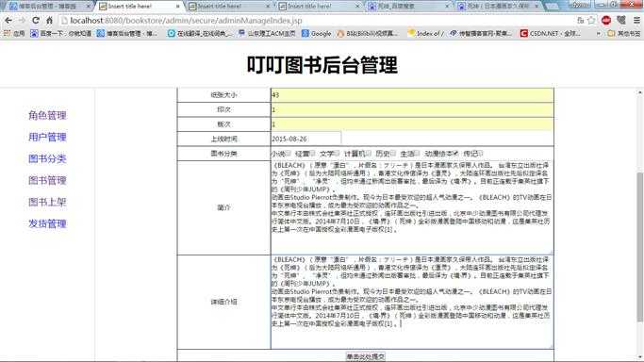Viewport: 644px width, 362px height.
Task: Click the 上传时间 date field 2015-08-26
Action: tap(306, 139)
